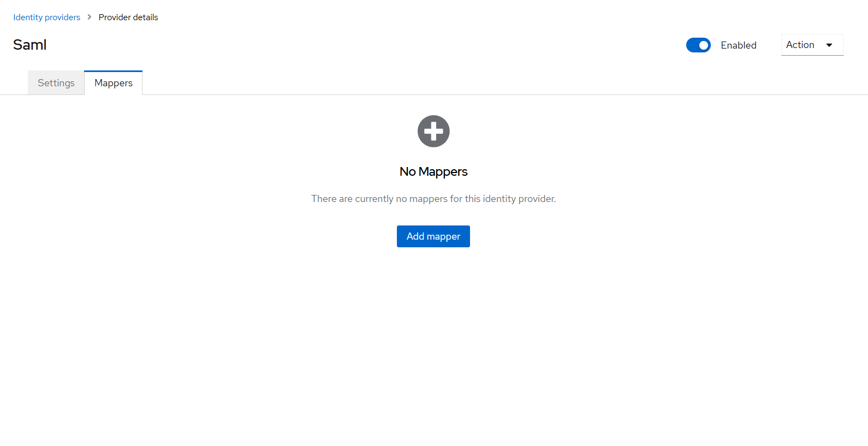
Task: View provider Settings via the tab
Action: (56, 83)
